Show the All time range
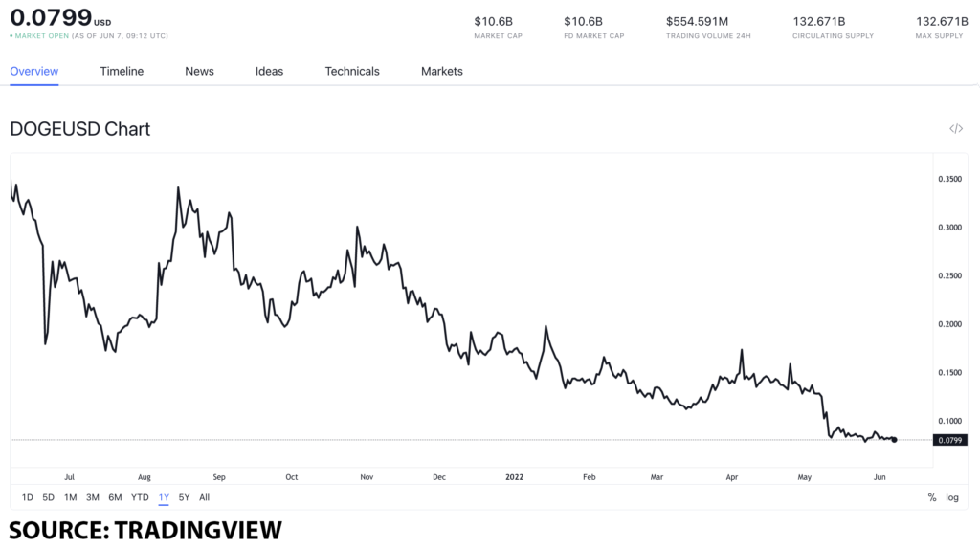 (x=205, y=497)
